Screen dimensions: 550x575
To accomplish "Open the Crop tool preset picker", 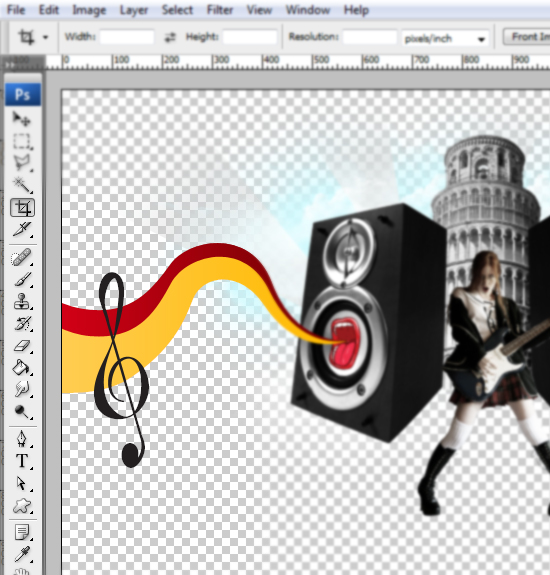I will click(x=45, y=37).
